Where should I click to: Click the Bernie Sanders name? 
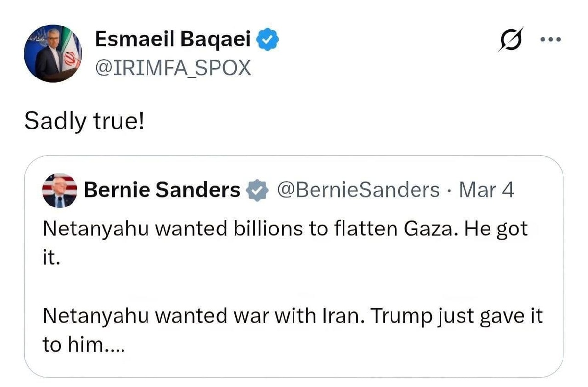pyautogui.click(x=162, y=190)
